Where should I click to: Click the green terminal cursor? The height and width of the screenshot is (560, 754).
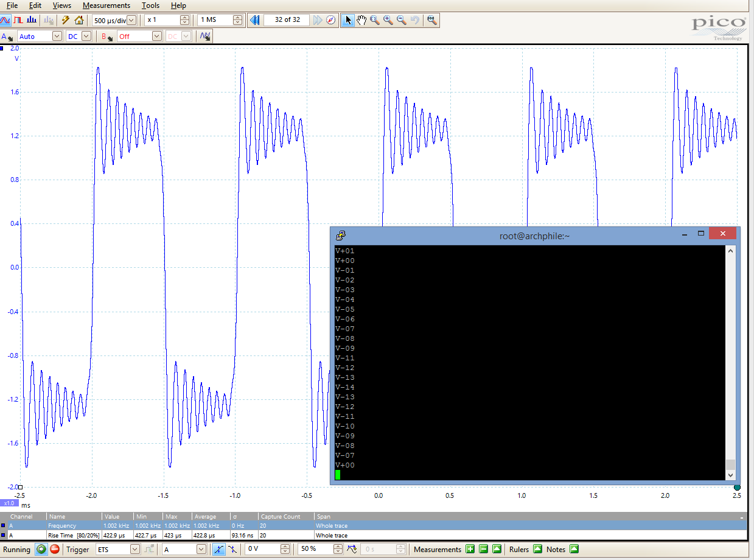[338, 475]
